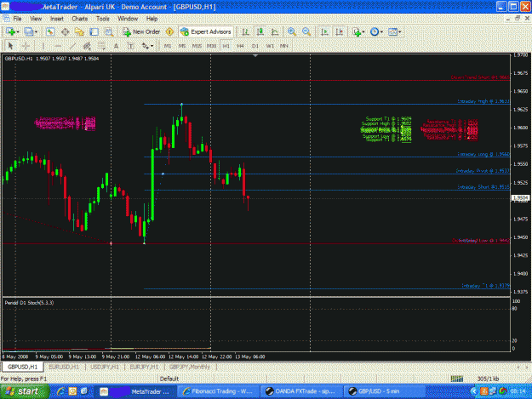Select the Crosshair tool
This screenshot has height=399, width=532.
[x=26, y=46]
